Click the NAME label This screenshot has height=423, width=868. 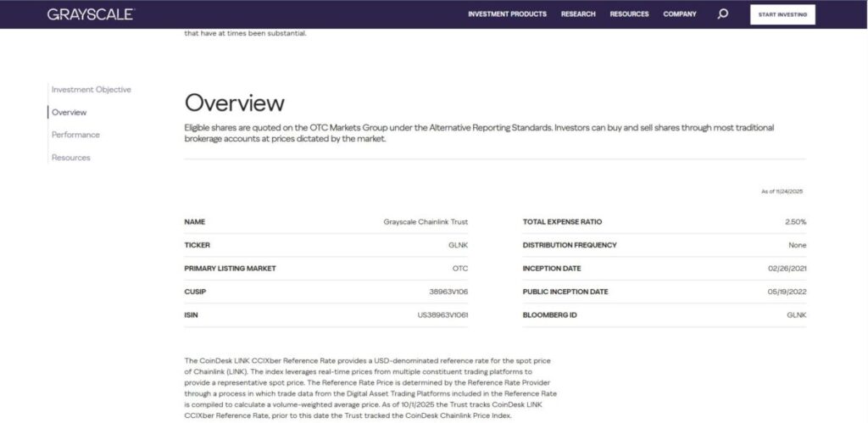(195, 222)
